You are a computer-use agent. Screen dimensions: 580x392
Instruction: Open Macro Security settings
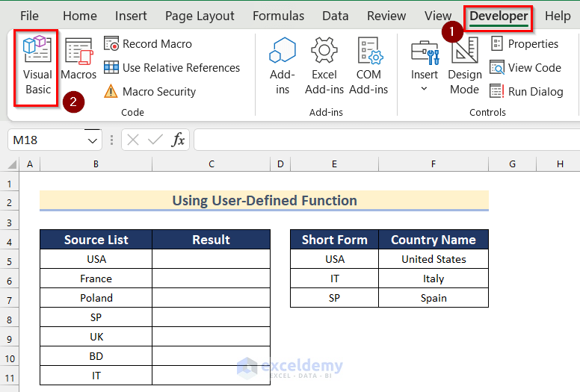pos(150,92)
